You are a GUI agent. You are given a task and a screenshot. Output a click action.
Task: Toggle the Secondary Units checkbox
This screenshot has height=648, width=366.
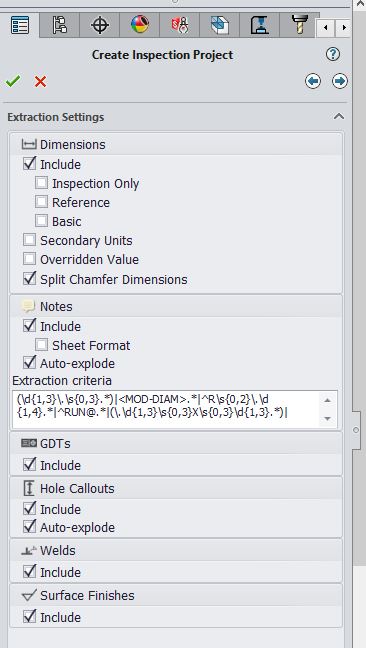(x=29, y=240)
